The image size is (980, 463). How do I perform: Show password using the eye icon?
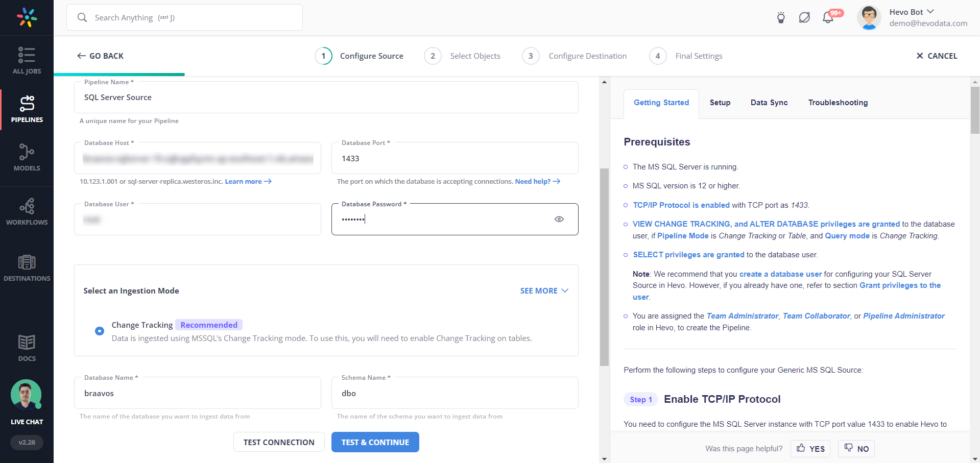point(559,219)
